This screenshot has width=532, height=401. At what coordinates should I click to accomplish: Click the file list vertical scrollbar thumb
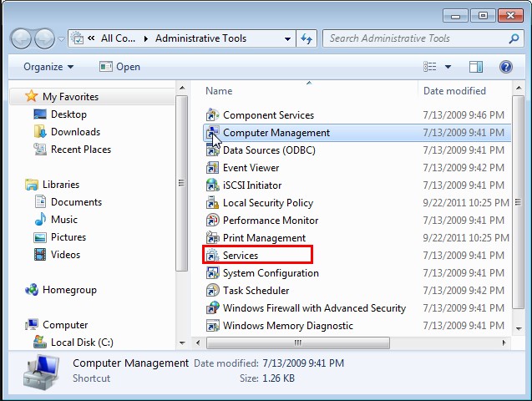click(518, 202)
